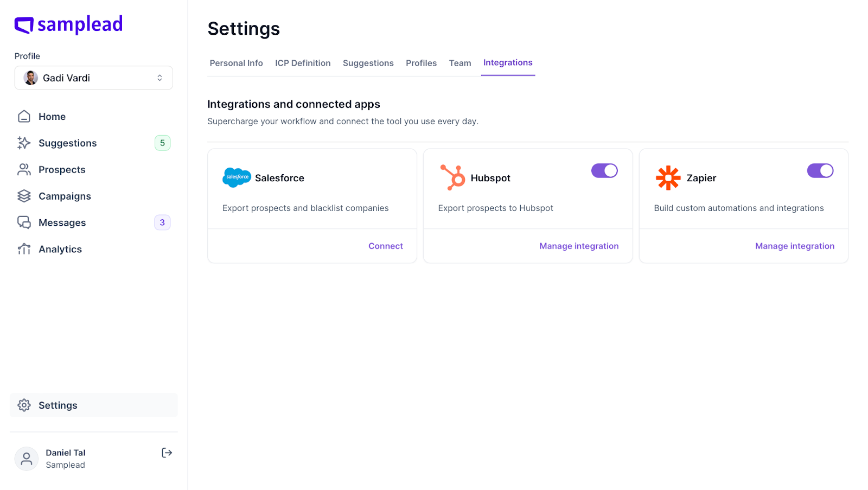
Task: Open Suggestions in the sidebar
Action: click(94, 143)
